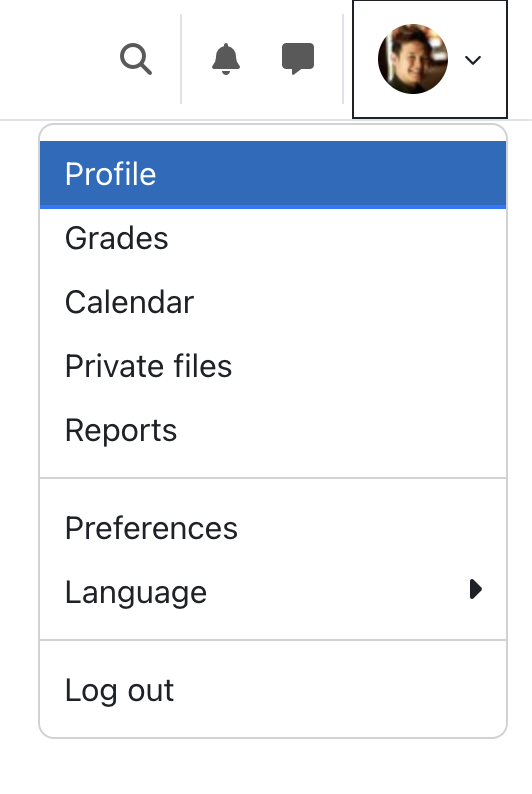Check alerts with the notification bell
Screen dimensions: 532x794
(226, 59)
